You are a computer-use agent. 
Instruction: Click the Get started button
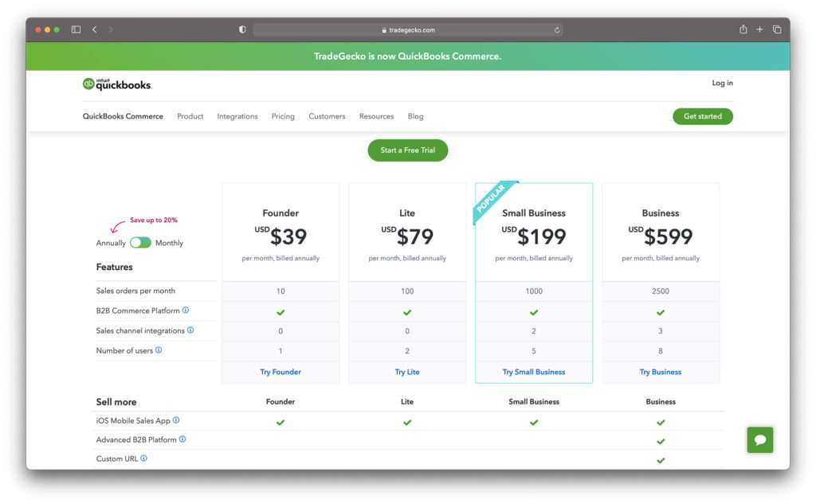click(702, 116)
